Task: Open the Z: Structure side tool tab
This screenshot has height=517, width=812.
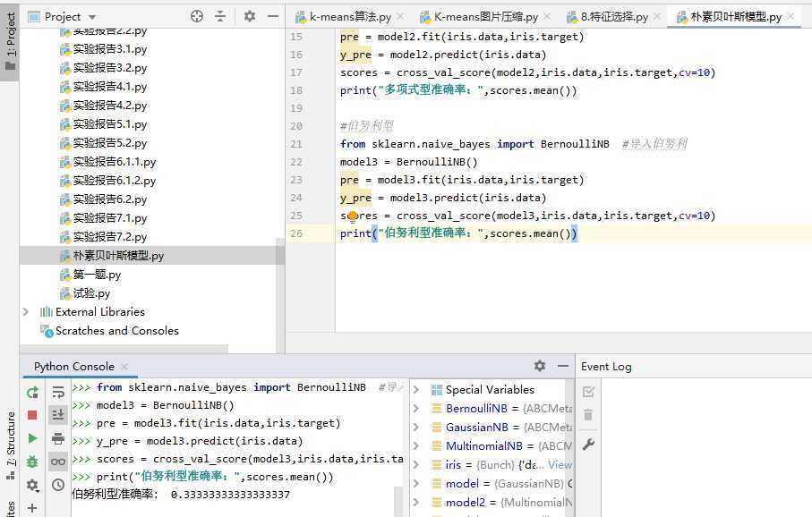Action: pyautogui.click(x=10, y=445)
